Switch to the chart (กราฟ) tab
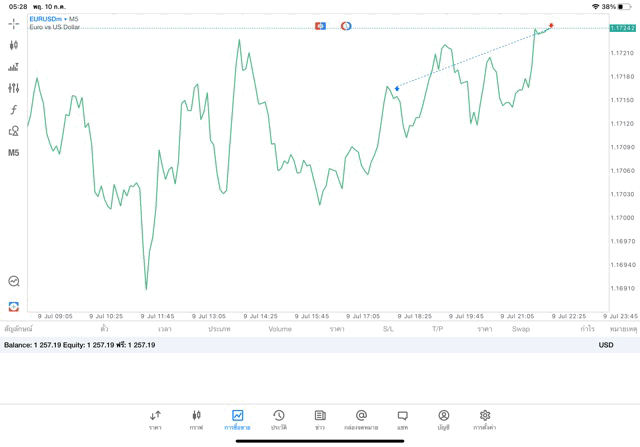Image resolution: width=640 pixels, height=447 pixels. point(196,419)
